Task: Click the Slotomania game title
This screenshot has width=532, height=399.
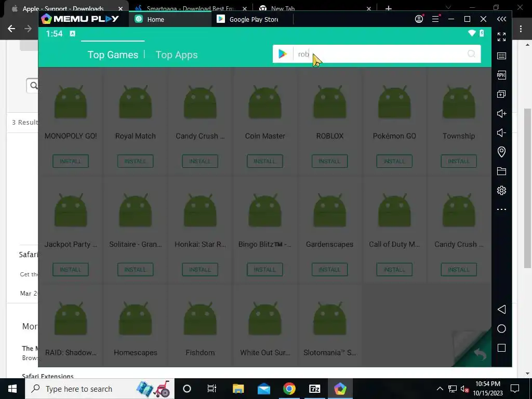Action: coord(329,353)
